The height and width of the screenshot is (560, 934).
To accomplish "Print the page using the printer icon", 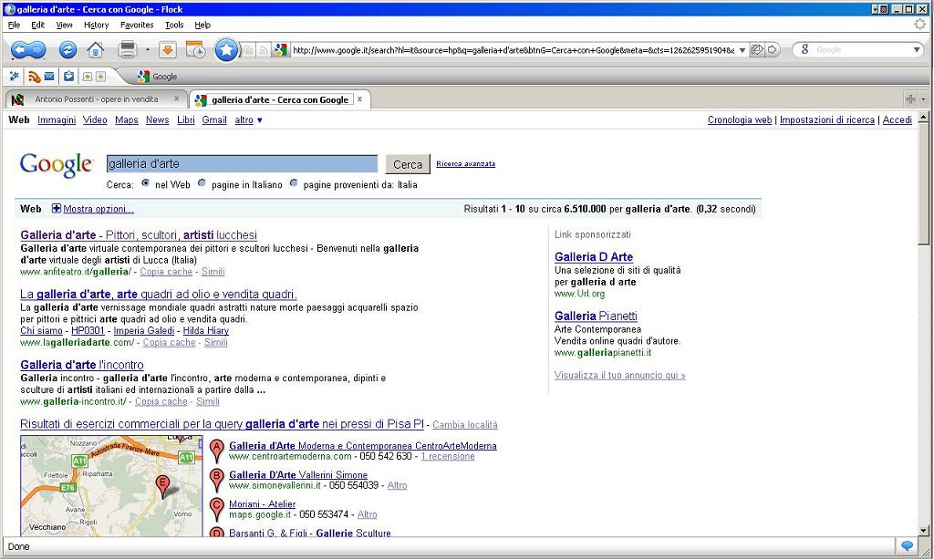I will 128,50.
